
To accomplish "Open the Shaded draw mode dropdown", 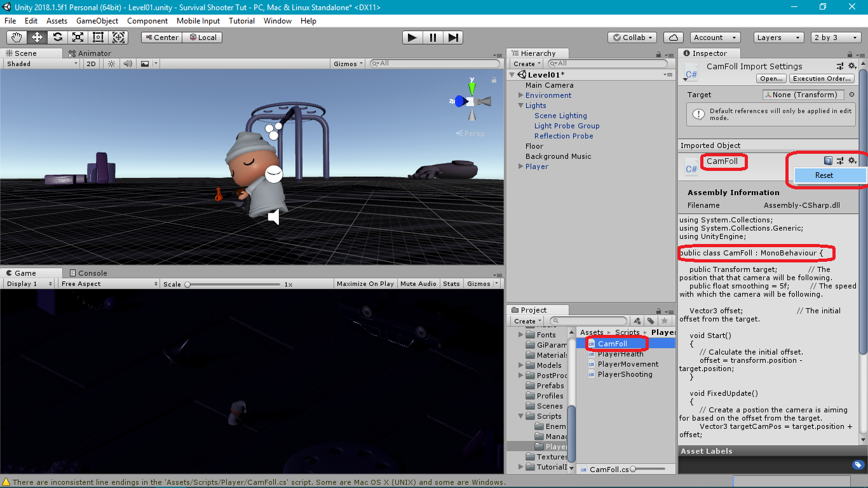I will click(42, 64).
